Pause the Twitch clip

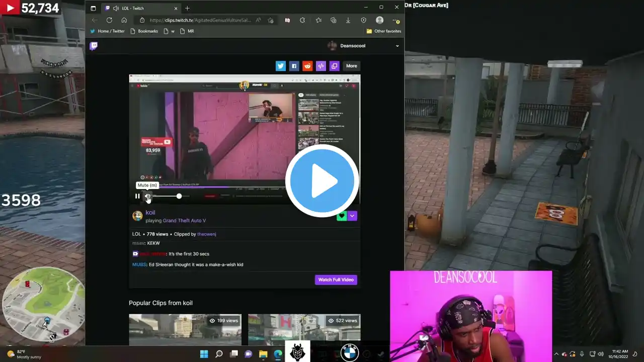point(137,196)
